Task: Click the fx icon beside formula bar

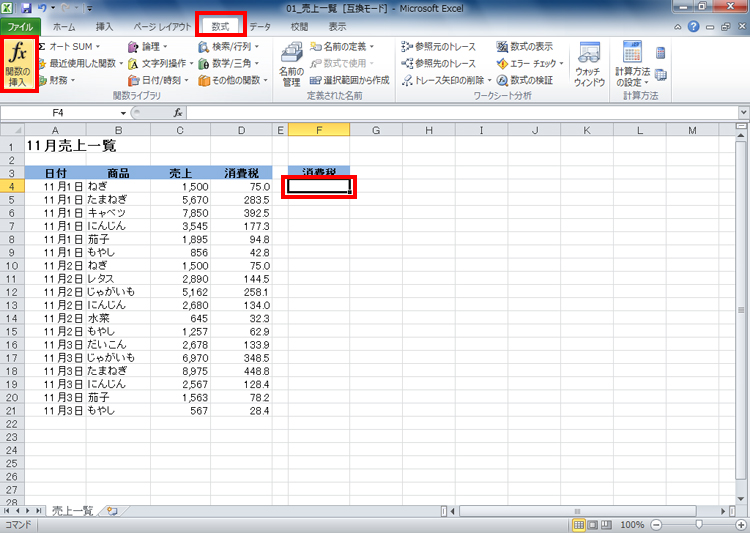Action: coord(177,113)
